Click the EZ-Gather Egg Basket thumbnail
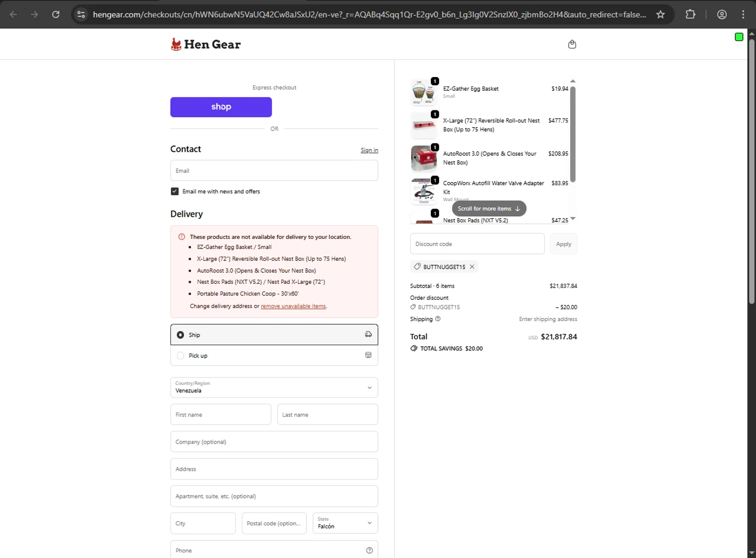Viewport: 756px width, 558px height. (424, 92)
